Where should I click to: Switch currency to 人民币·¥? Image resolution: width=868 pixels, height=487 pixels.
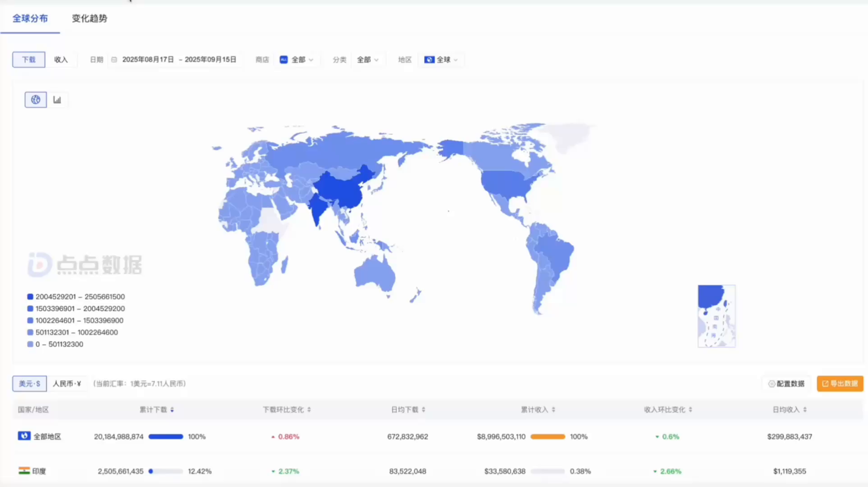coord(67,384)
